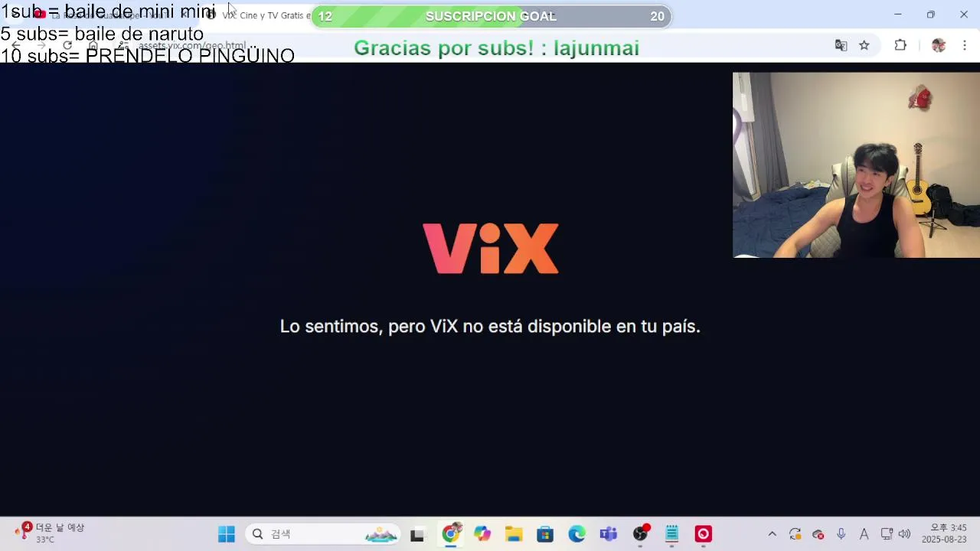Switch to Chrome in the taskbar
This screenshot has height=551, width=980.
tap(451, 534)
